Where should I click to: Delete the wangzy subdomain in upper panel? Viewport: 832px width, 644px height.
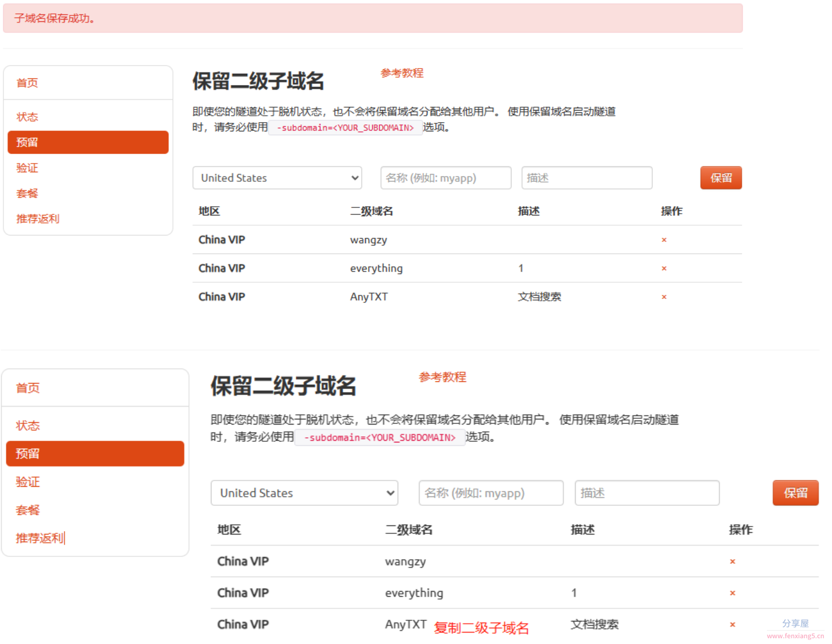click(x=664, y=240)
